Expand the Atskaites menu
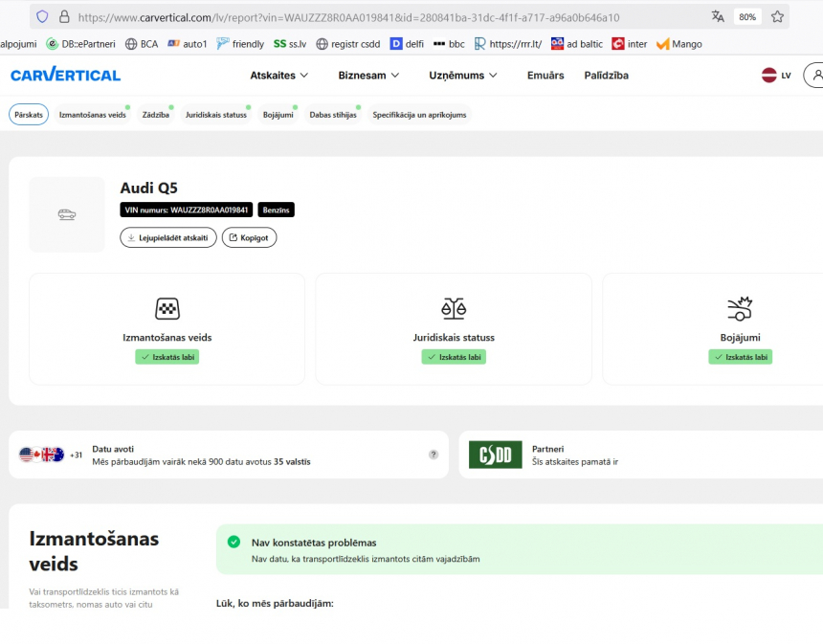Viewport: 823px width, 644px height. [278, 76]
